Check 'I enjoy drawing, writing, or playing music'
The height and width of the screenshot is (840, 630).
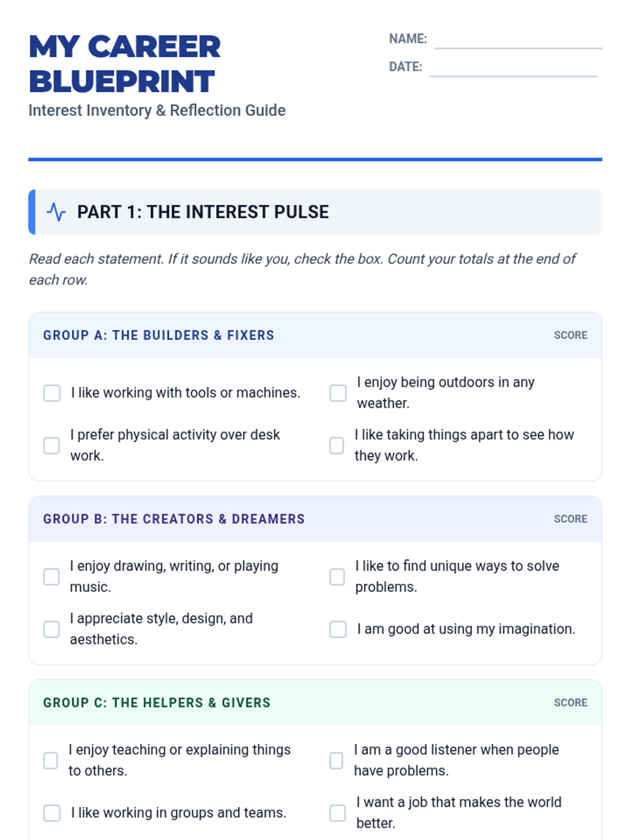click(51, 576)
